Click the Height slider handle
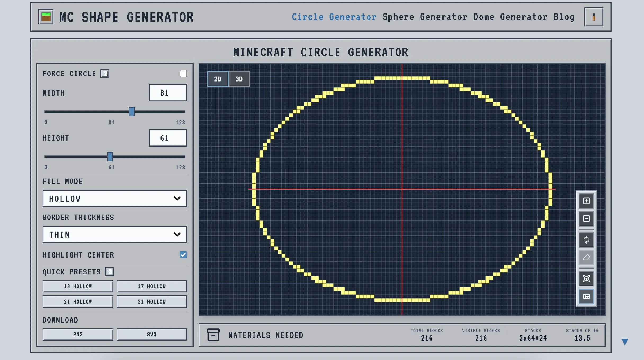The width and height of the screenshot is (644, 360). pyautogui.click(x=110, y=157)
